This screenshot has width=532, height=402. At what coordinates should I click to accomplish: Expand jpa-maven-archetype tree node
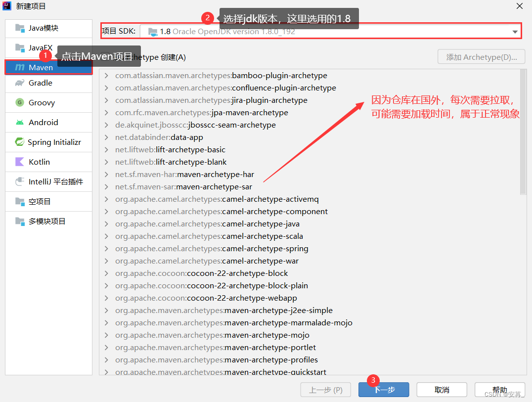106,113
